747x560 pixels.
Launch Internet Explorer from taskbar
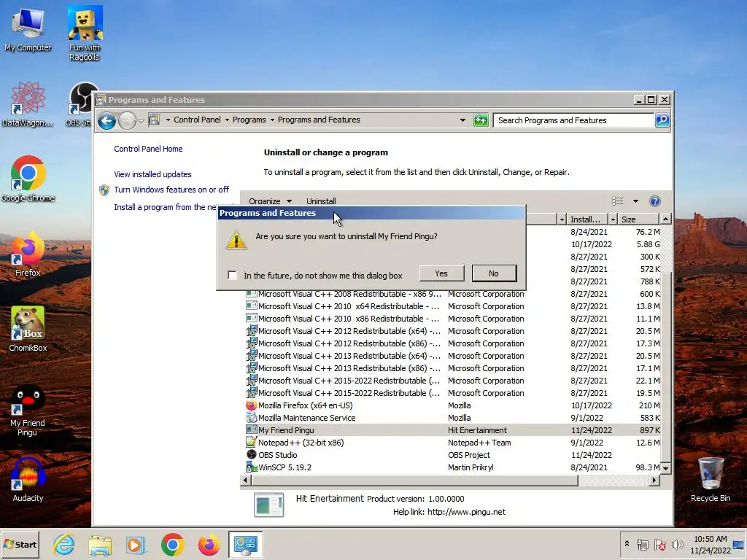point(64,544)
